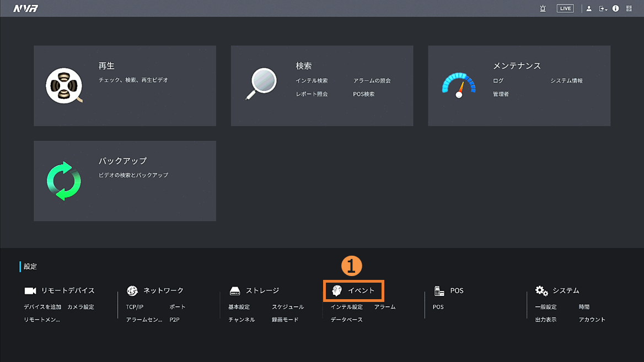Select カメラ設定 under remote device
The image size is (644, 362).
click(x=80, y=307)
